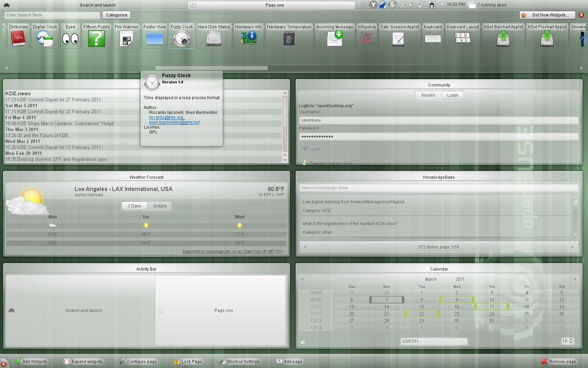Go to next month in Calendar
Image resolution: width=588 pixels, height=368 pixels.
pos(575,279)
